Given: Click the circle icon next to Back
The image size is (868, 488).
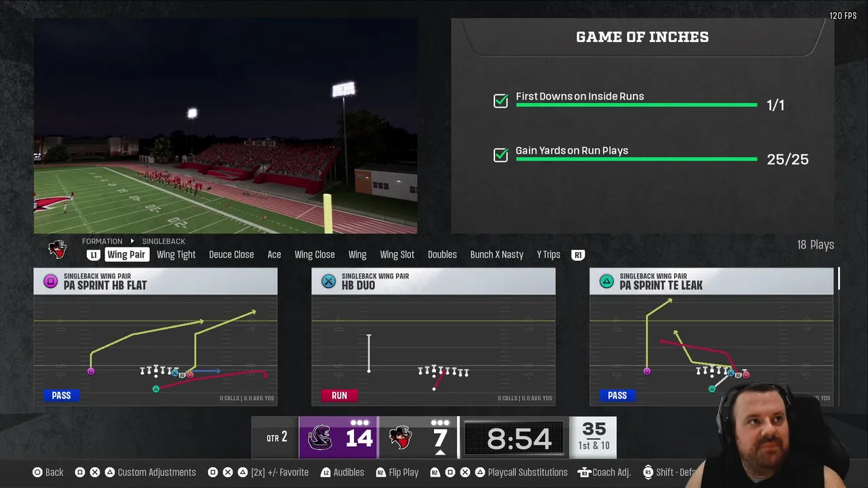Looking at the screenshot, I should click(37, 472).
